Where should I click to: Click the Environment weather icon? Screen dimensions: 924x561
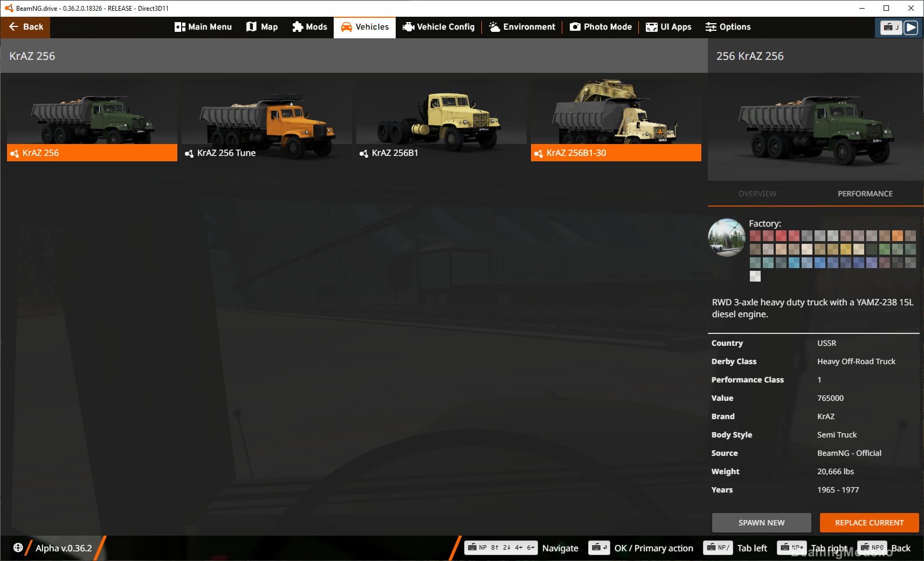pyautogui.click(x=494, y=26)
